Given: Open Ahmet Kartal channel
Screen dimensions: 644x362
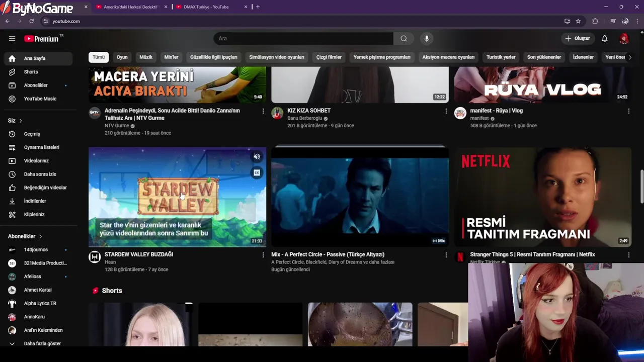Looking at the screenshot, I should 38,290.
